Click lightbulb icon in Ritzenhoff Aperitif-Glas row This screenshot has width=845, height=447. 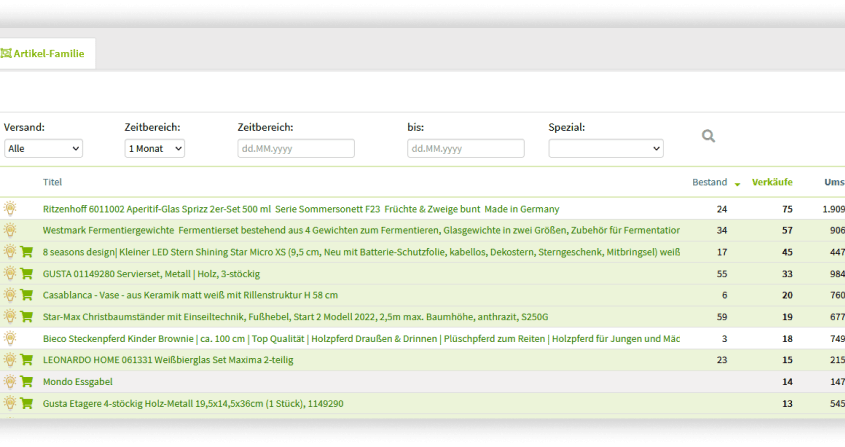pos(10,208)
